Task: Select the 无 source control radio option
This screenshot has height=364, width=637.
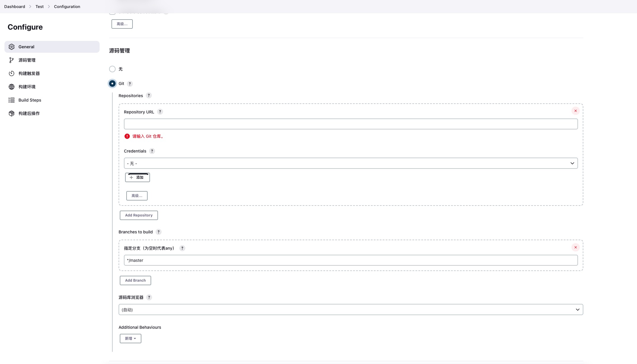Action: (112, 69)
